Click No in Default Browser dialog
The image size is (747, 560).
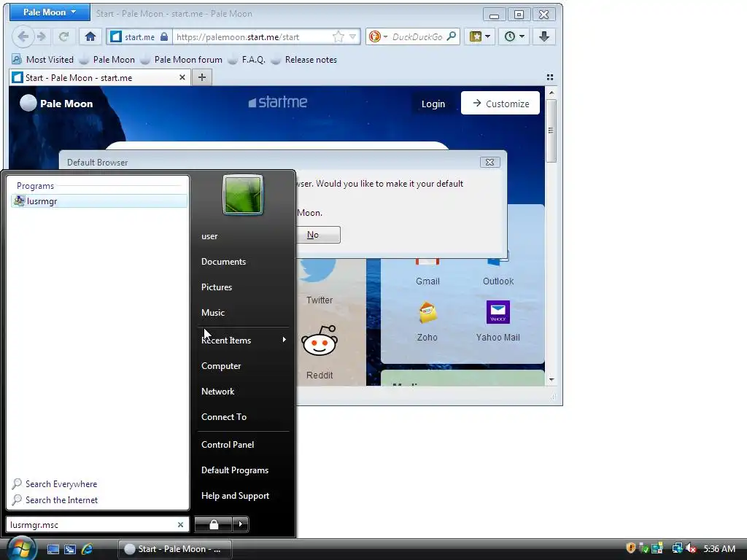(313, 235)
